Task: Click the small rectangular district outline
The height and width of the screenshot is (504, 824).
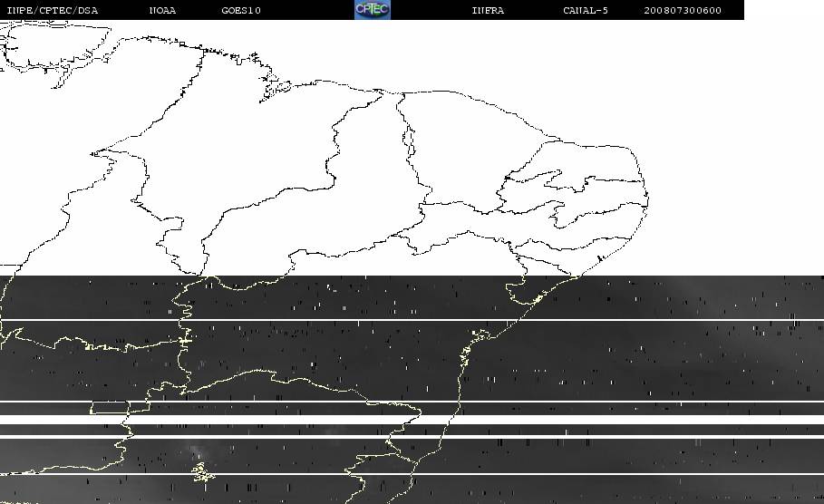Action: click(x=110, y=407)
